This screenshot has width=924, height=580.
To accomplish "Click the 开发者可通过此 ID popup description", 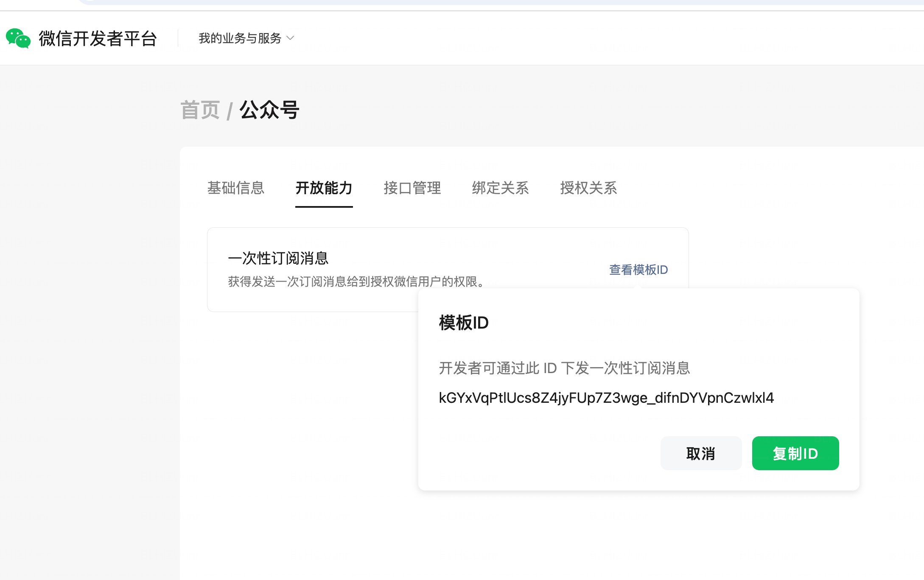I will click(x=564, y=368).
